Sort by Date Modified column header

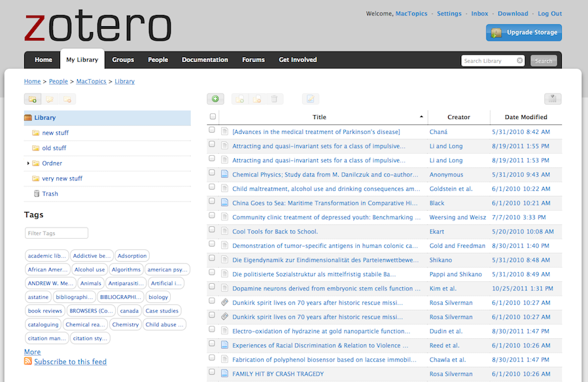click(x=526, y=117)
